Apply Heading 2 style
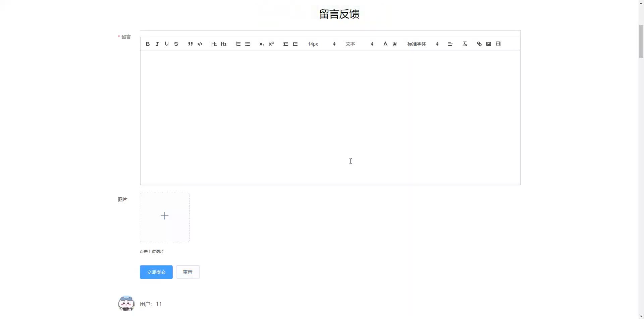This screenshot has width=644, height=319. 223,44
